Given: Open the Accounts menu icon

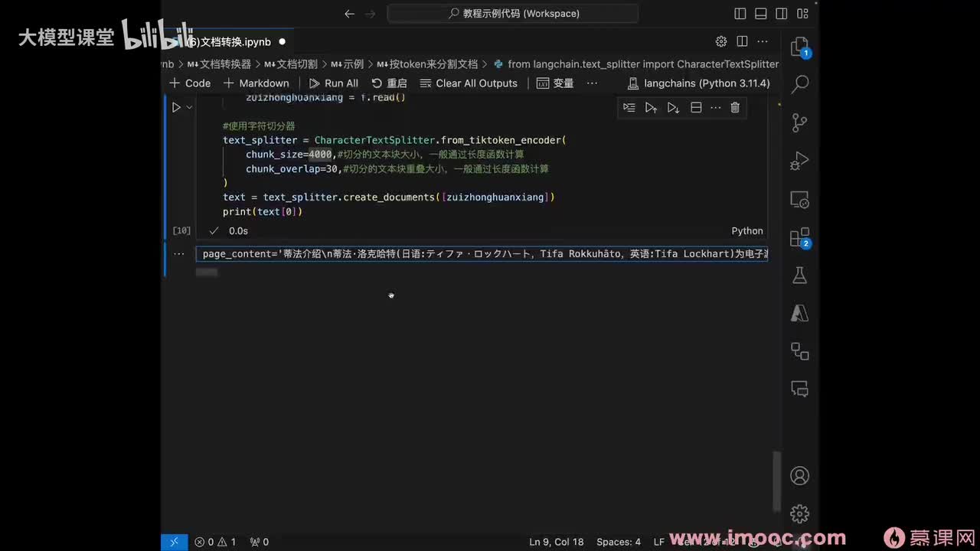Looking at the screenshot, I should click(x=799, y=475).
